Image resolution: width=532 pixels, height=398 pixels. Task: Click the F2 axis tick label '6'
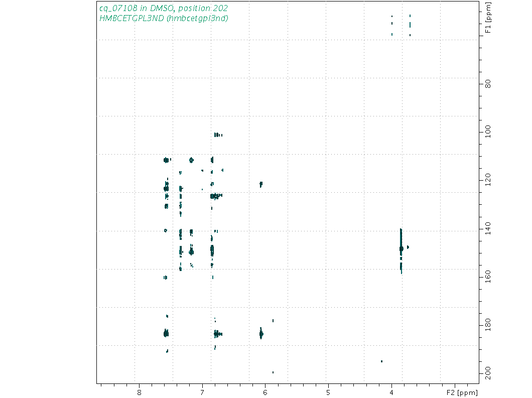click(x=265, y=392)
